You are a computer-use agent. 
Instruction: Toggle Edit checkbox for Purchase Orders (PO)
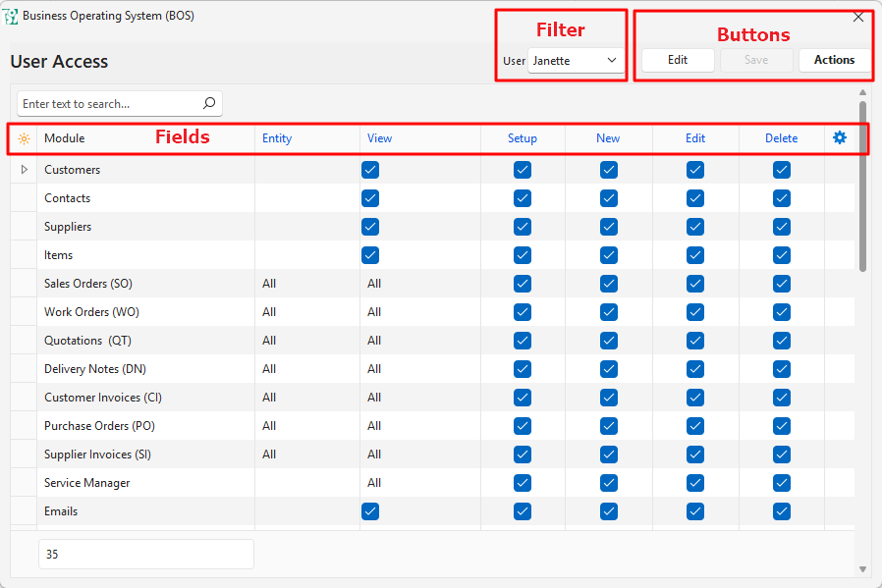(695, 426)
